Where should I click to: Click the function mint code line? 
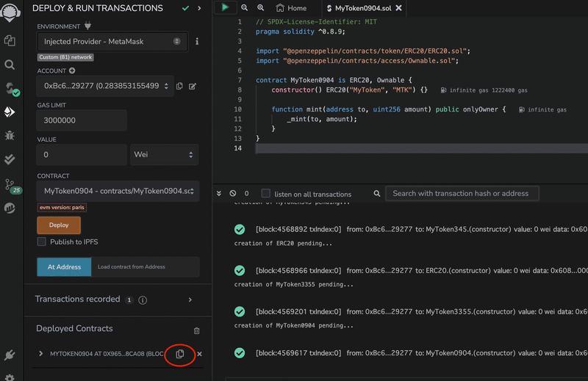389,109
